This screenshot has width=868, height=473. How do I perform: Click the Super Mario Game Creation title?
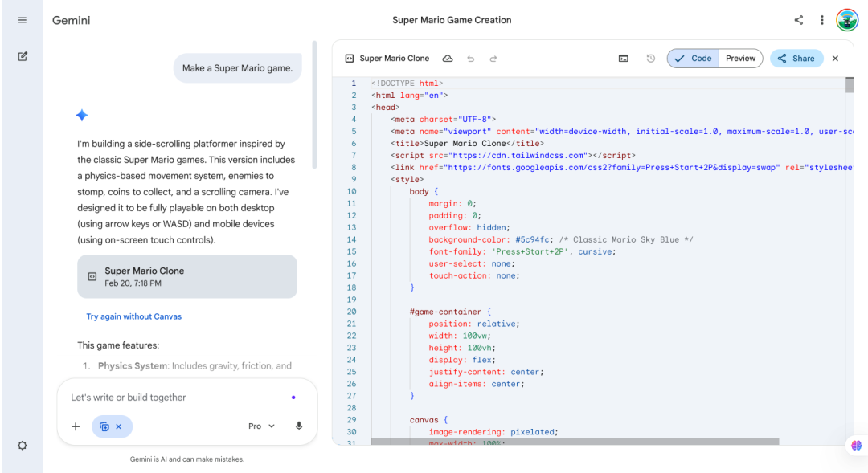[452, 20]
